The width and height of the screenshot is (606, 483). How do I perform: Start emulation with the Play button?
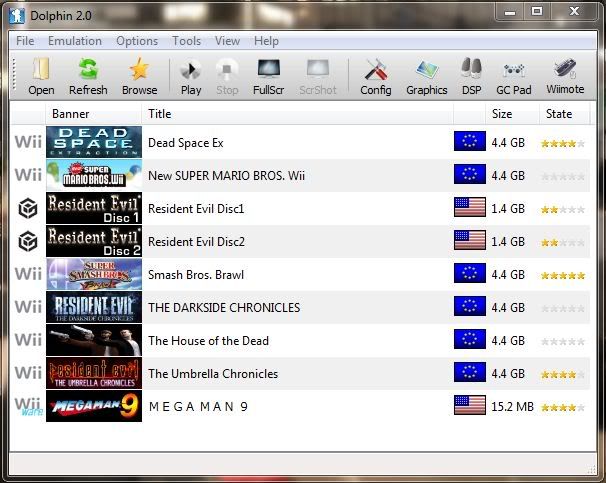point(191,76)
